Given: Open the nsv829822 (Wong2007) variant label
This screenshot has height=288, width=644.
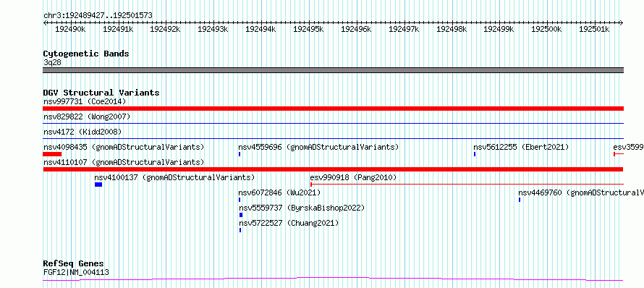Looking at the screenshot, I should [x=87, y=117].
